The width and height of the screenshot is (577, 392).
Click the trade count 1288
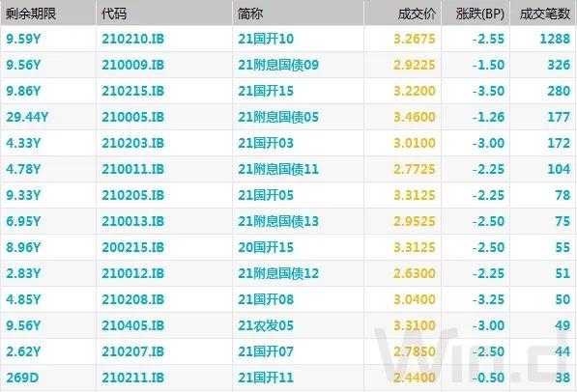[x=555, y=39]
